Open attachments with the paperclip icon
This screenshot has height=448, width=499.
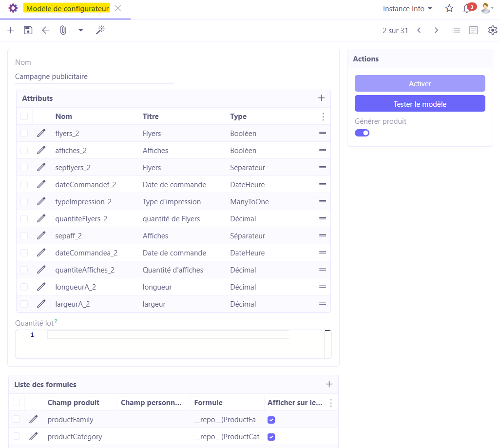click(63, 30)
